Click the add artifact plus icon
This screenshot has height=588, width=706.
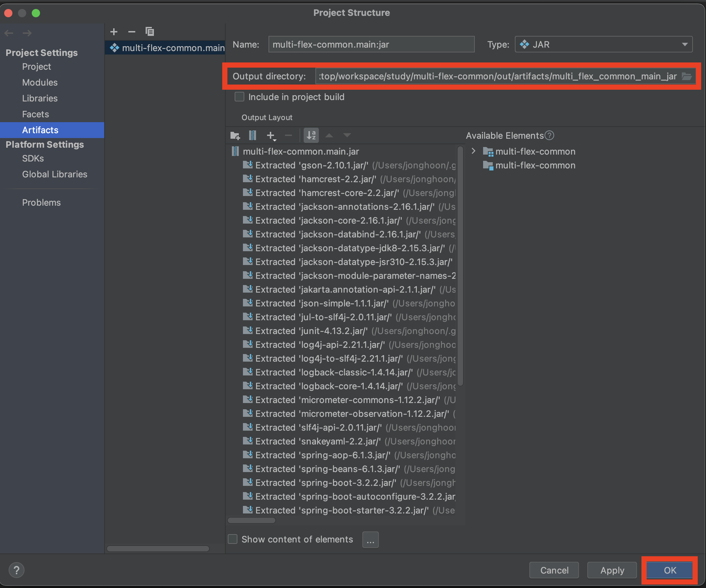tap(114, 32)
